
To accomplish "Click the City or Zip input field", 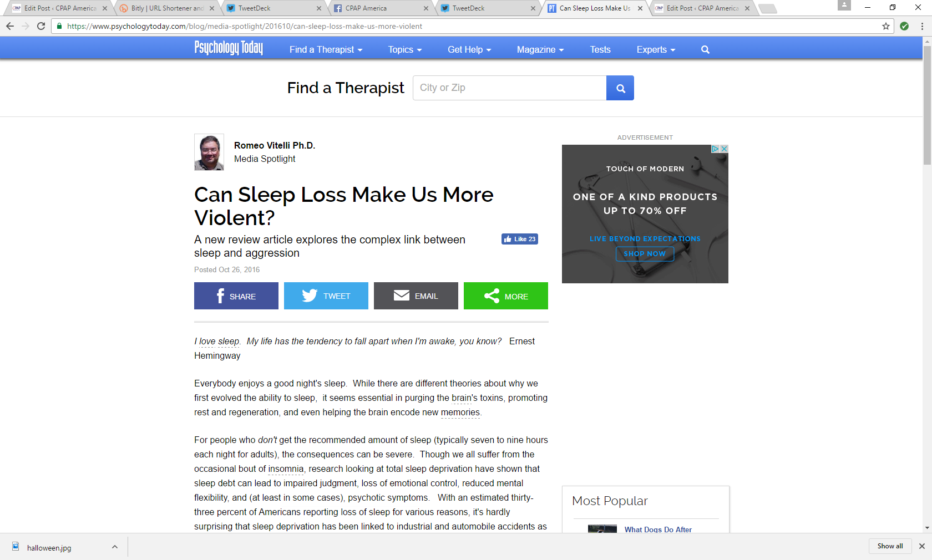I will tap(509, 88).
